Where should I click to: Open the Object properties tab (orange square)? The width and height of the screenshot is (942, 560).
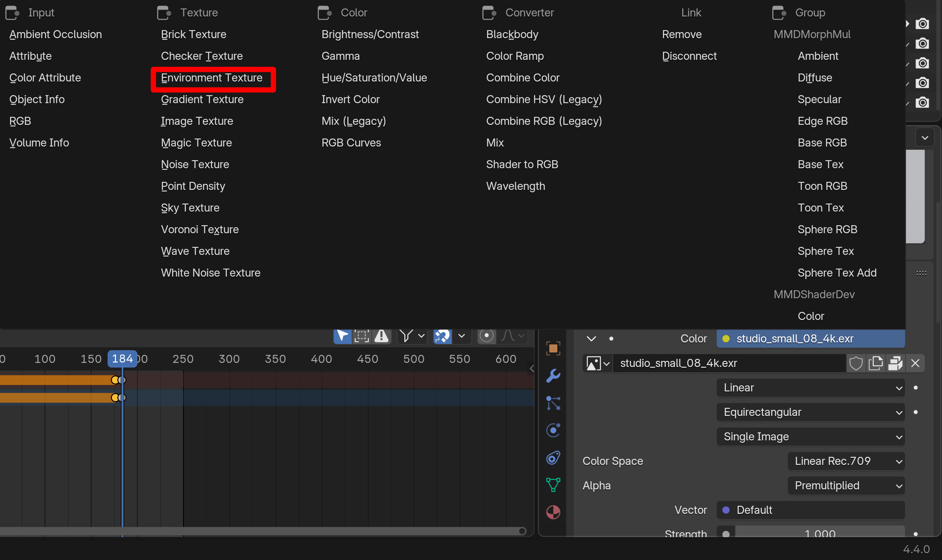click(553, 348)
